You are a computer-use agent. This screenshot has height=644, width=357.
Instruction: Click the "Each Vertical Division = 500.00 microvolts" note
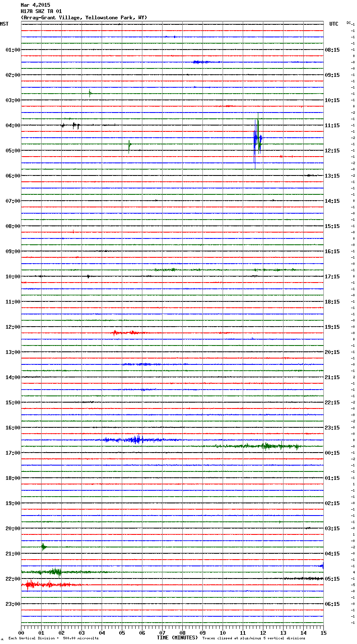[53, 638]
